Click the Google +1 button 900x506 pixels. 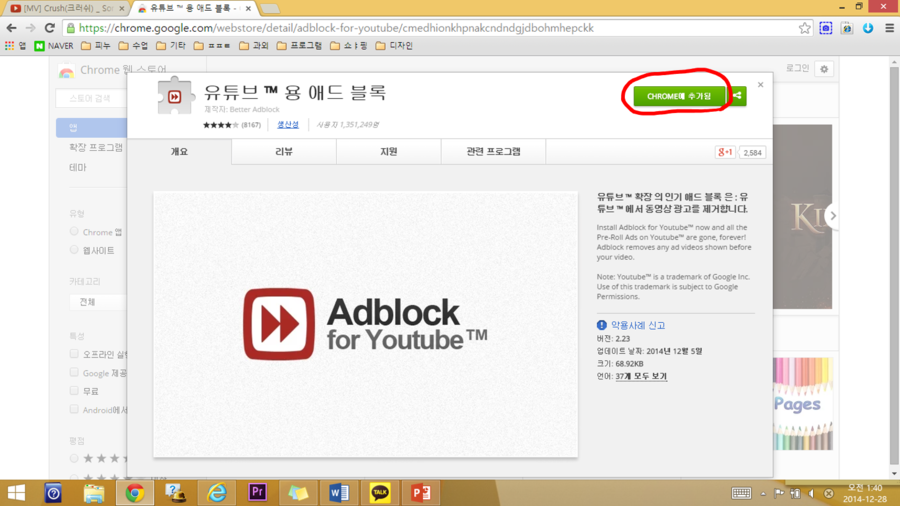coord(725,152)
